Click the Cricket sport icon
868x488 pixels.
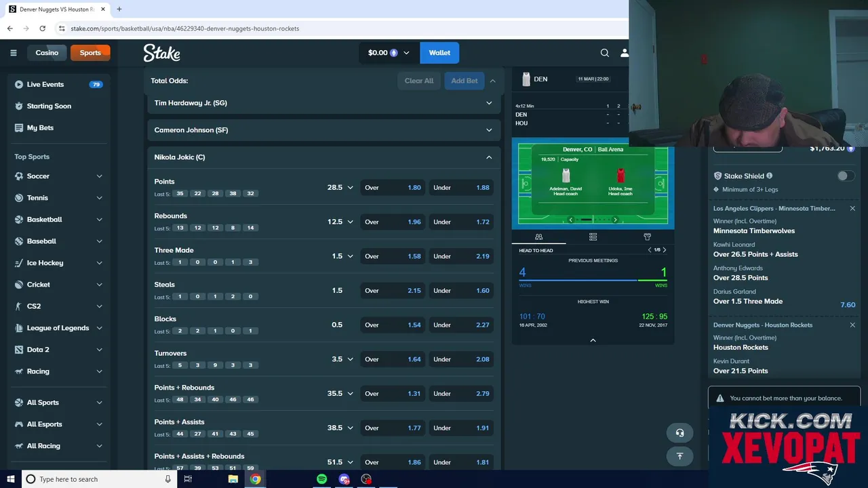19,285
